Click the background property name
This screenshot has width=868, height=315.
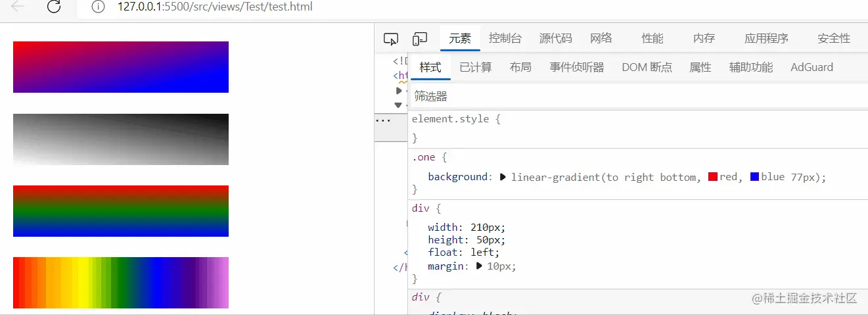[458, 177]
